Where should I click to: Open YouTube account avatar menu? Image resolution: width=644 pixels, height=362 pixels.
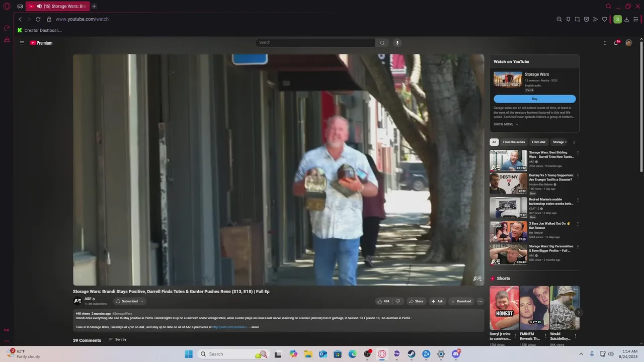(628, 43)
